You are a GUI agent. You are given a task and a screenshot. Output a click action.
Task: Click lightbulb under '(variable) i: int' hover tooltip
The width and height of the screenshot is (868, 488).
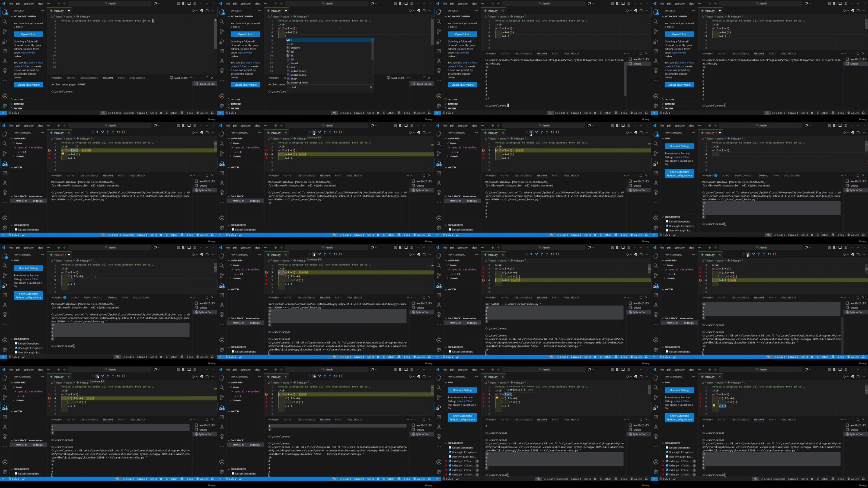497,398
